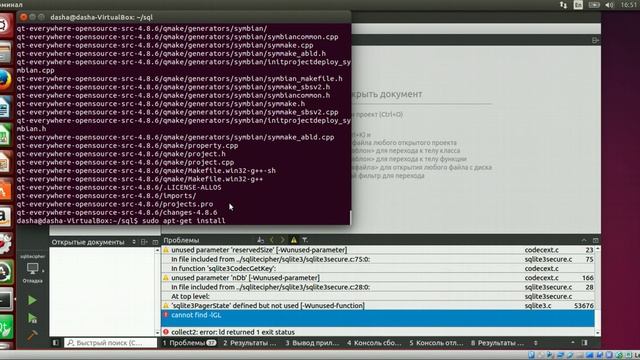Screen dimensions: 640x360
Task: Open the Files manager launcher icon
Action: (5, 53)
